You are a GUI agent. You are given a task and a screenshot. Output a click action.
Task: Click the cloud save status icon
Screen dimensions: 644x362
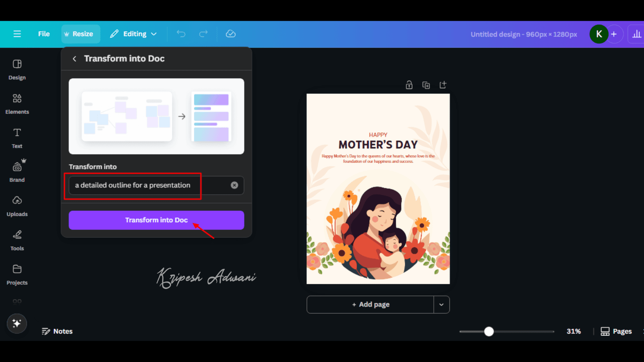231,34
